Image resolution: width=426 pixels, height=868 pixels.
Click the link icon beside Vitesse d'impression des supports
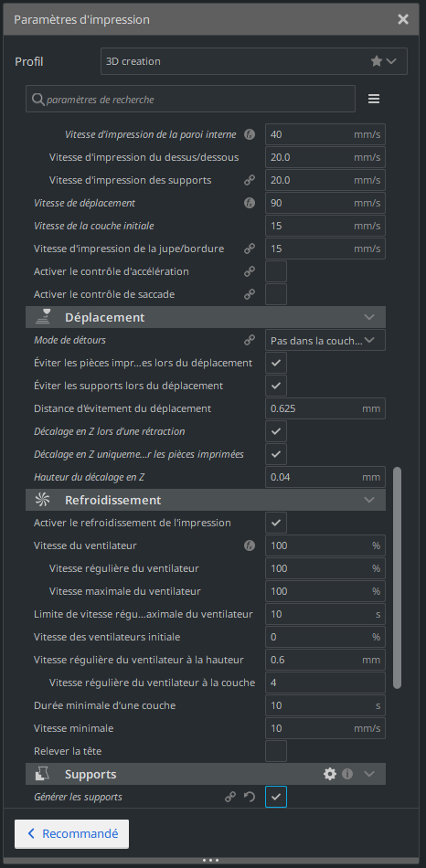[250, 181]
